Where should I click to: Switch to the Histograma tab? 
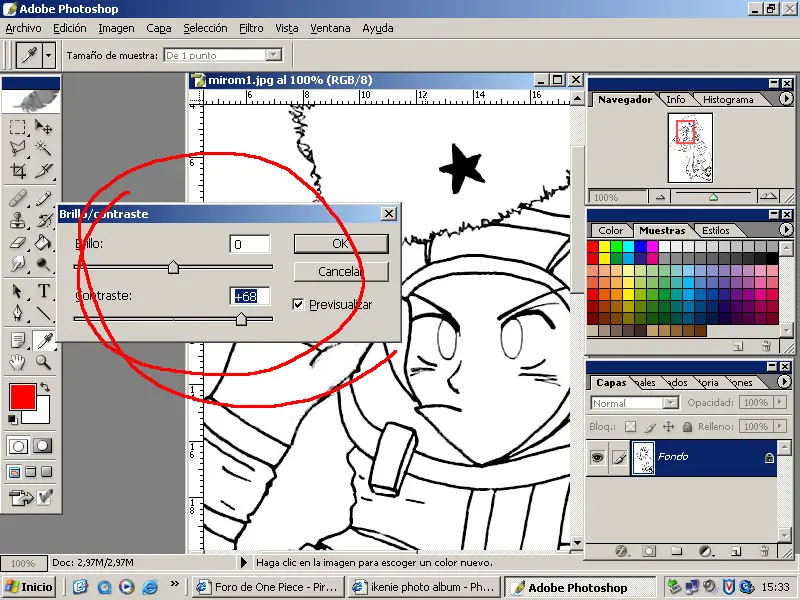(x=728, y=100)
